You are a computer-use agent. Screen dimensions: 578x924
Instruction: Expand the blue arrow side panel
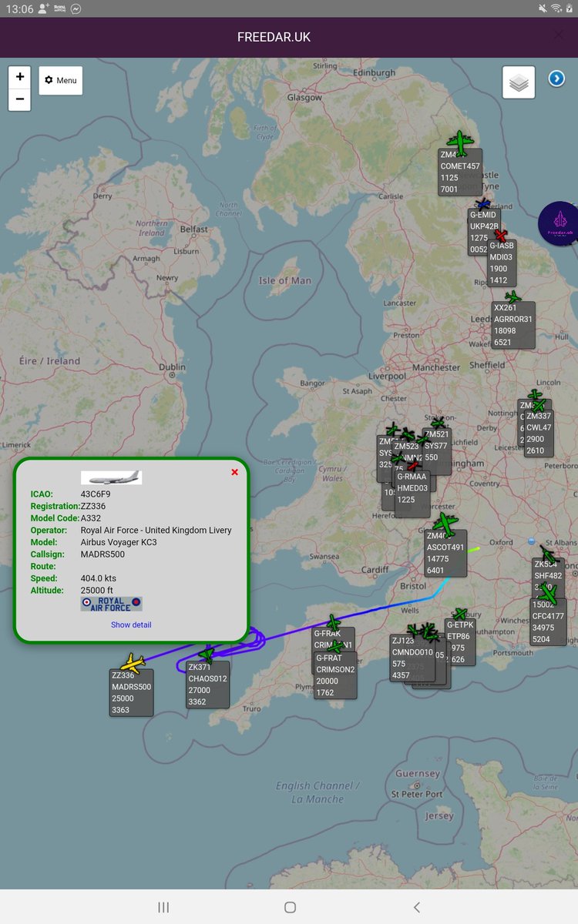coord(556,79)
